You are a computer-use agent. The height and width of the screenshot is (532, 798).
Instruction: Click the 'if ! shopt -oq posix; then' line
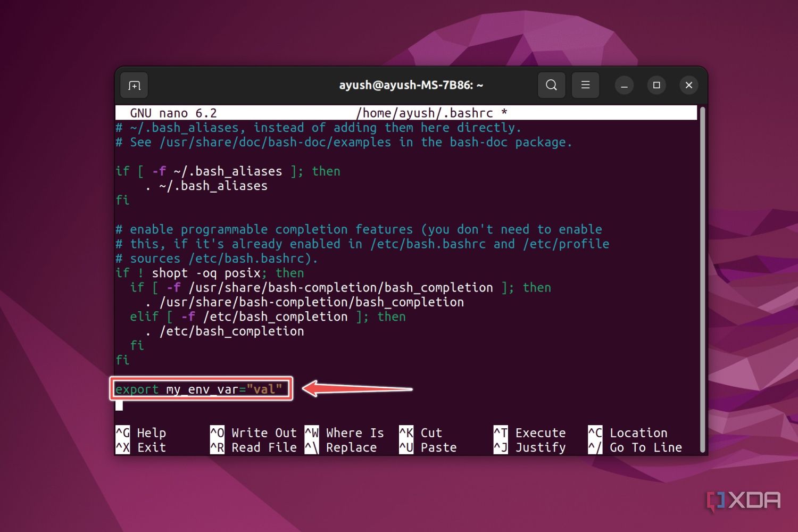[210, 273]
